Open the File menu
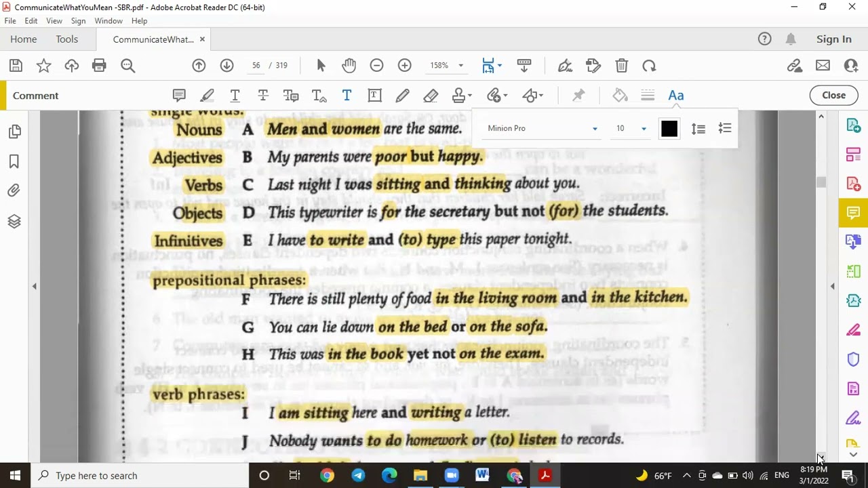The image size is (868, 488). [10, 21]
